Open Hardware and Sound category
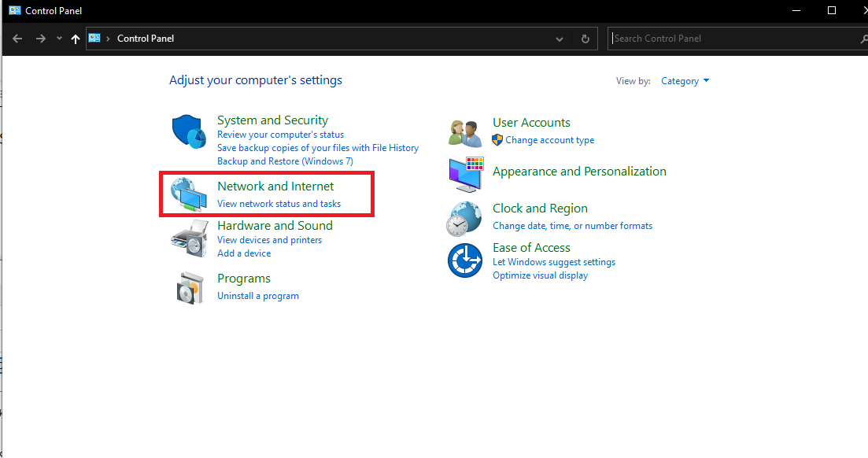 (x=275, y=225)
